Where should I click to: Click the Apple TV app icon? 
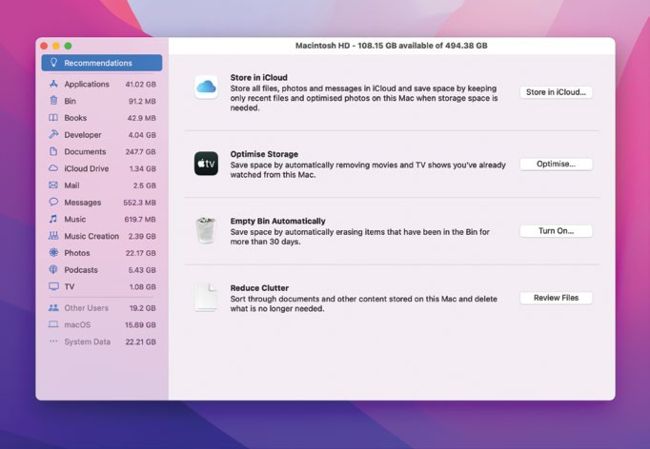pos(206,163)
